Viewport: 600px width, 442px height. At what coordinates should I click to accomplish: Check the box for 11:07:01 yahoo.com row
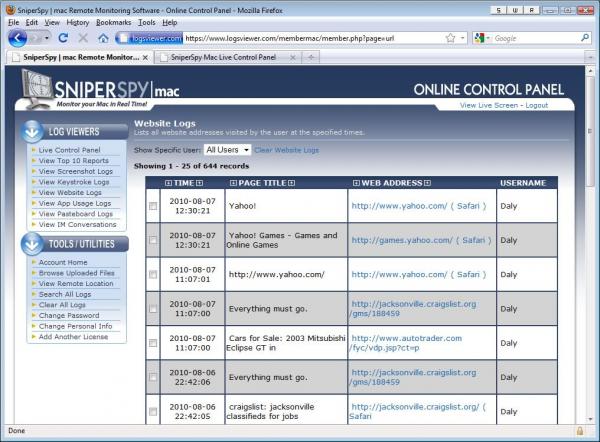[153, 274]
